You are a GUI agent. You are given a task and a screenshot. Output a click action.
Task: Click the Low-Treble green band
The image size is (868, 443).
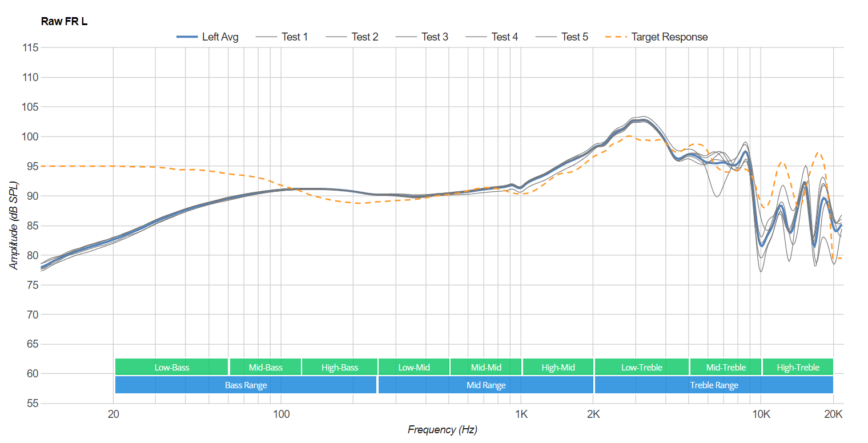pyautogui.click(x=642, y=367)
